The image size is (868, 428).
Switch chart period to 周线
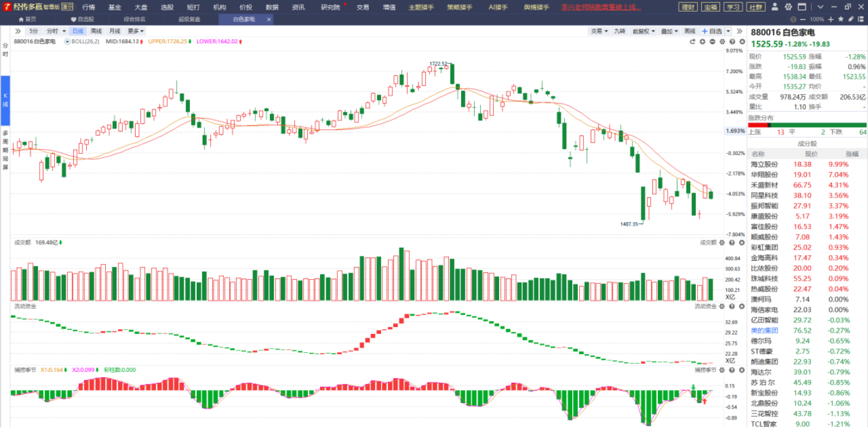97,31
